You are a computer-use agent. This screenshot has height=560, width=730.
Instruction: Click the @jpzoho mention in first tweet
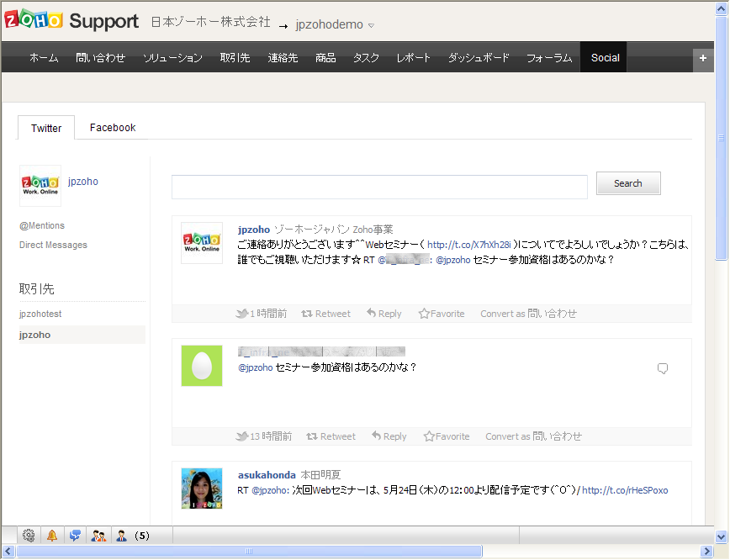pos(453,260)
